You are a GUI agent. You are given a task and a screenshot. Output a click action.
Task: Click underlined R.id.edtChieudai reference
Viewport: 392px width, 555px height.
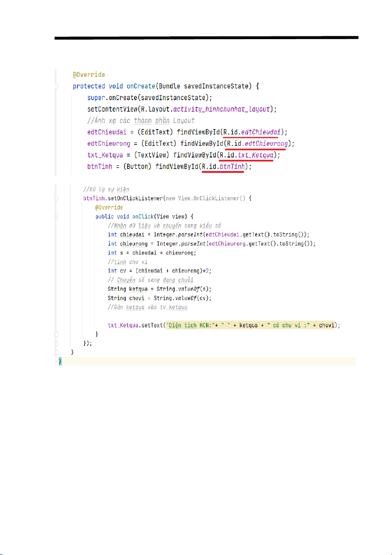pyautogui.click(x=251, y=132)
